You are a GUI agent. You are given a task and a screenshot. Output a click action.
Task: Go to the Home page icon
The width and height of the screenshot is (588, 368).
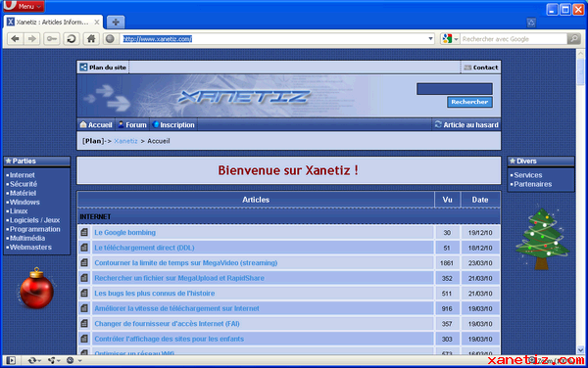tap(91, 39)
